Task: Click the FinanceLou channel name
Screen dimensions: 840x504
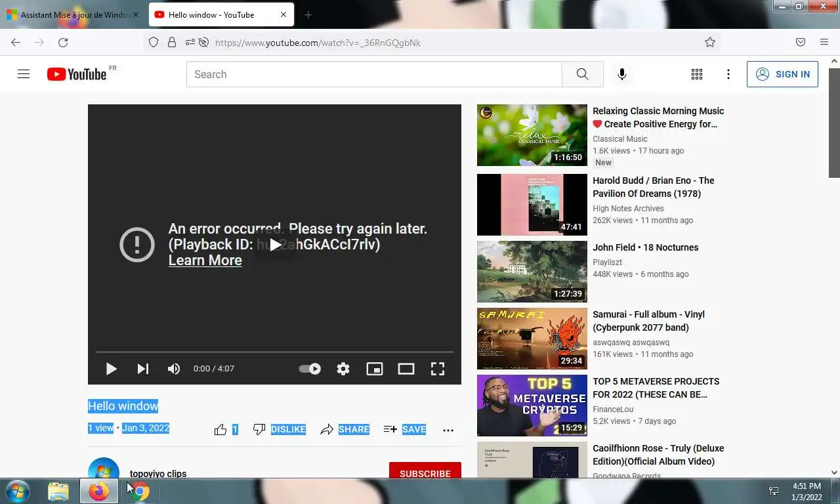Action: (613, 409)
